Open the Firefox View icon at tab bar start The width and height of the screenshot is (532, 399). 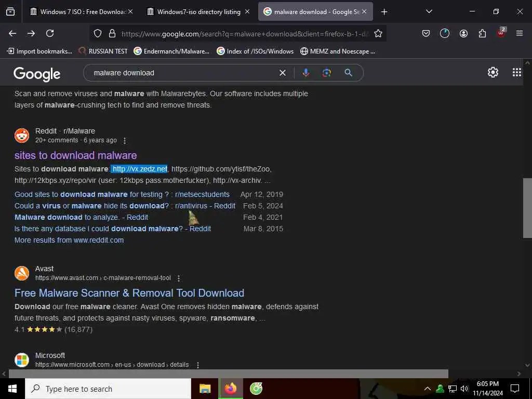click(10, 12)
